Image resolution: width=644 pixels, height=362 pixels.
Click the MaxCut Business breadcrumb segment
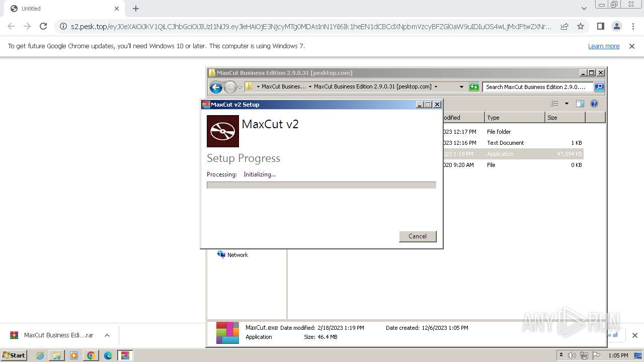click(284, 86)
